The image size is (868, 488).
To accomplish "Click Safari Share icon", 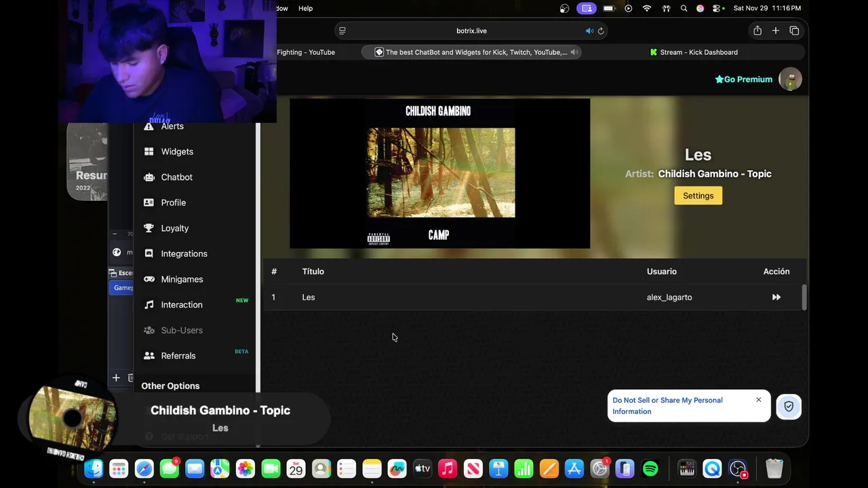I will pyautogui.click(x=757, y=30).
